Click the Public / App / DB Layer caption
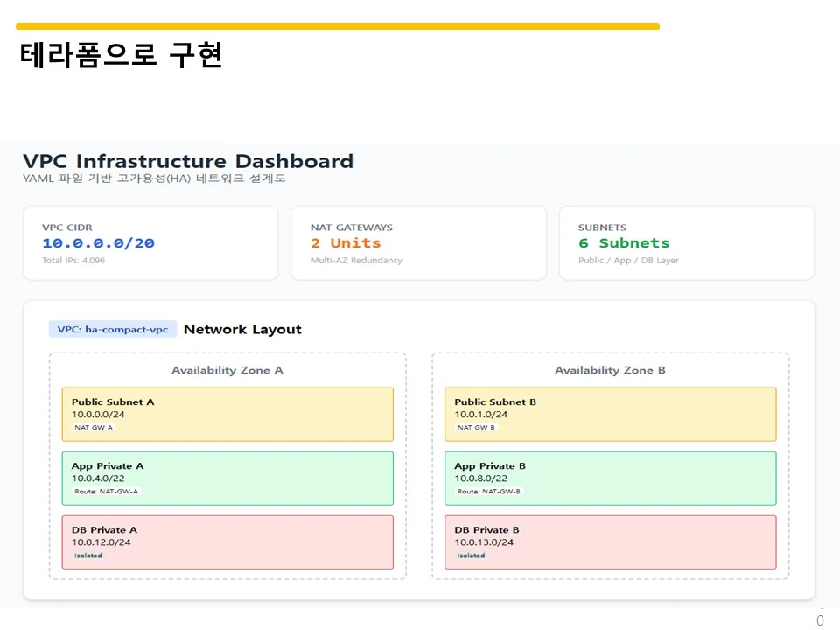 628,261
